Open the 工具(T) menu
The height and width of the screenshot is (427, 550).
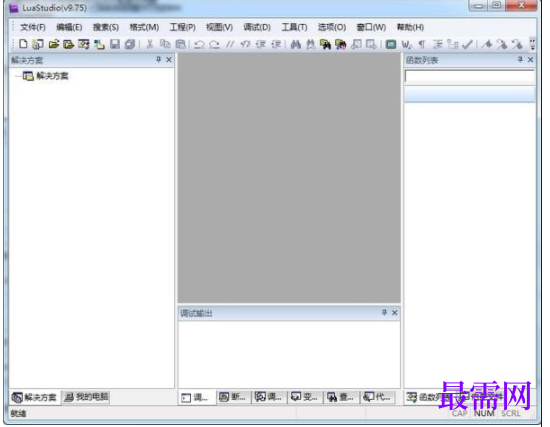tap(294, 27)
